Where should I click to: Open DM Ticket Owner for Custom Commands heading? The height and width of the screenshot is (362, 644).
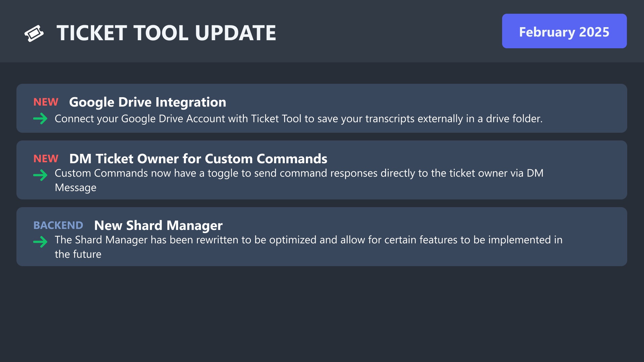198,159
